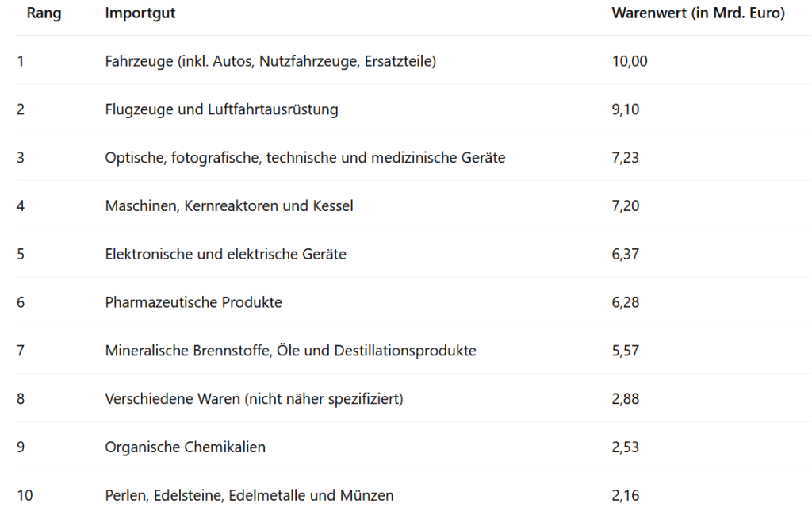Screen dimensions: 812x530
Task: Click the "Importgut" column header
Action: 140,14
